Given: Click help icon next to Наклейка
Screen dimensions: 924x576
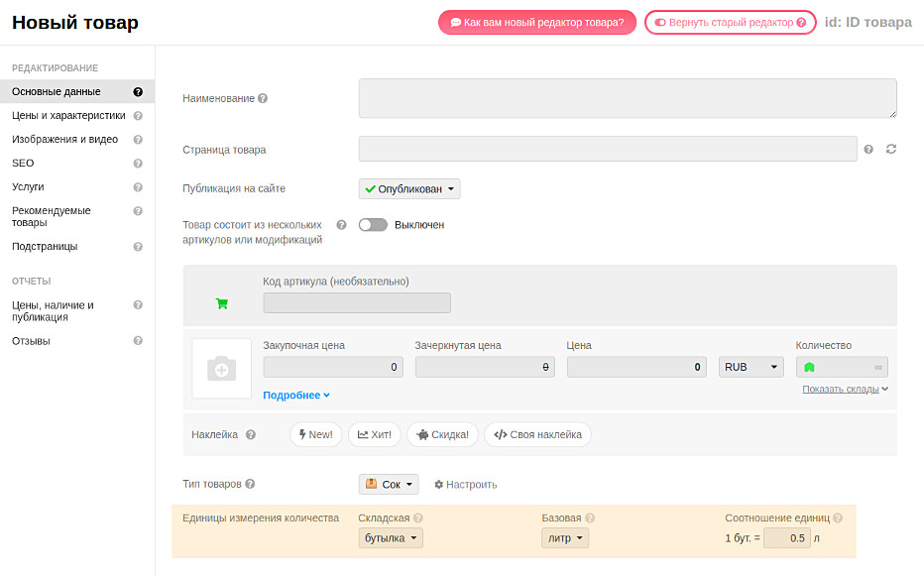Looking at the screenshot, I should coord(251,434).
